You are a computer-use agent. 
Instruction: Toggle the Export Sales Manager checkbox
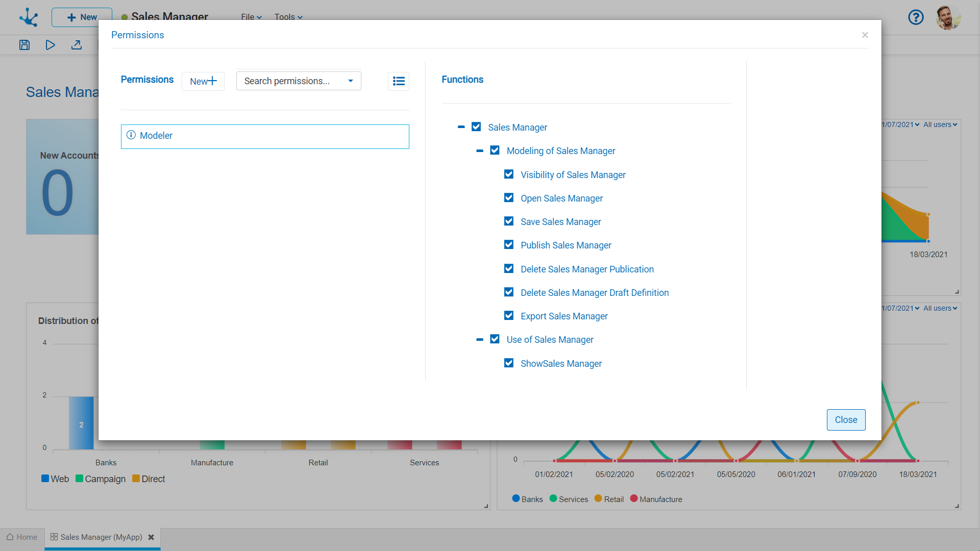(x=509, y=316)
